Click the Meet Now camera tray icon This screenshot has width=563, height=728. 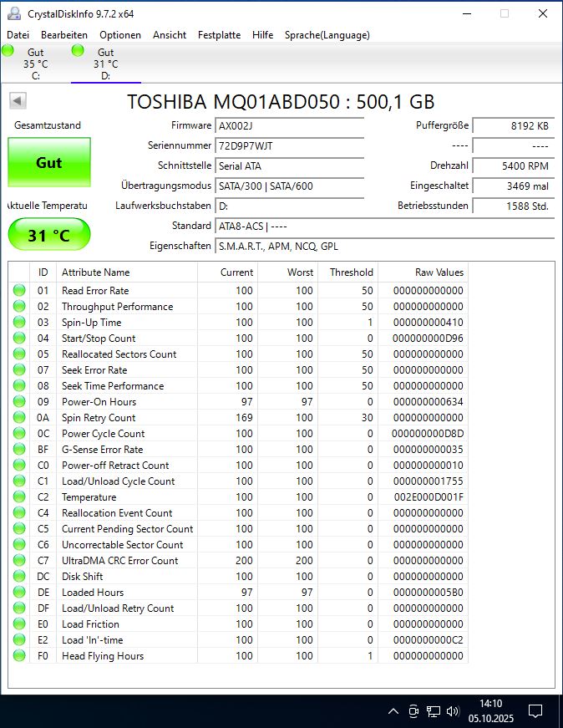(413, 710)
